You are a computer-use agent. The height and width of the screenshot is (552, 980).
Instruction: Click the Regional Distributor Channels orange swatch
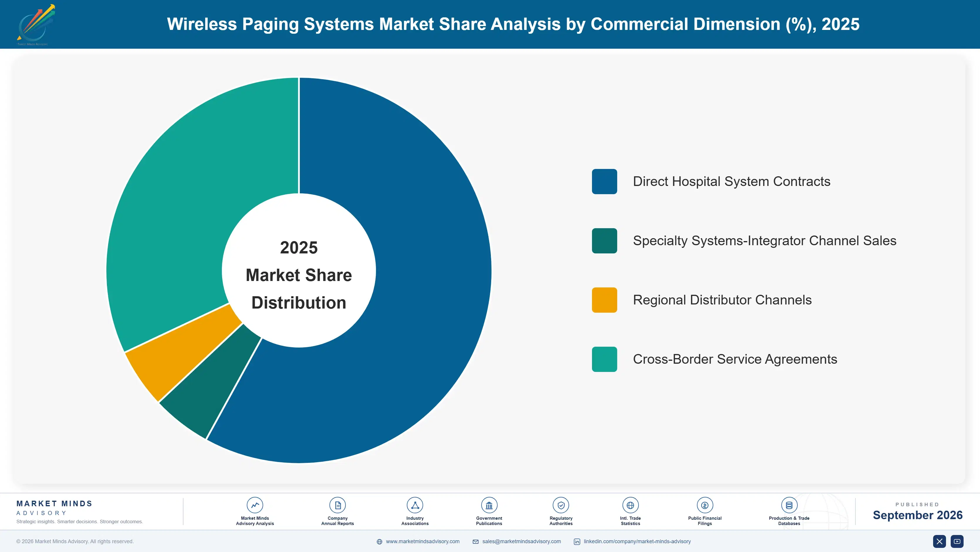[x=604, y=300]
